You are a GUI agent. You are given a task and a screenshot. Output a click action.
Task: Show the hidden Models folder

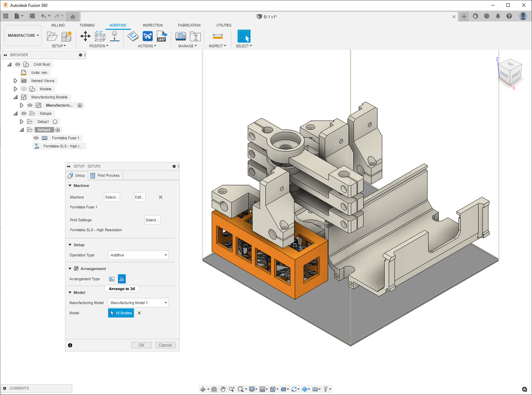[x=24, y=89]
